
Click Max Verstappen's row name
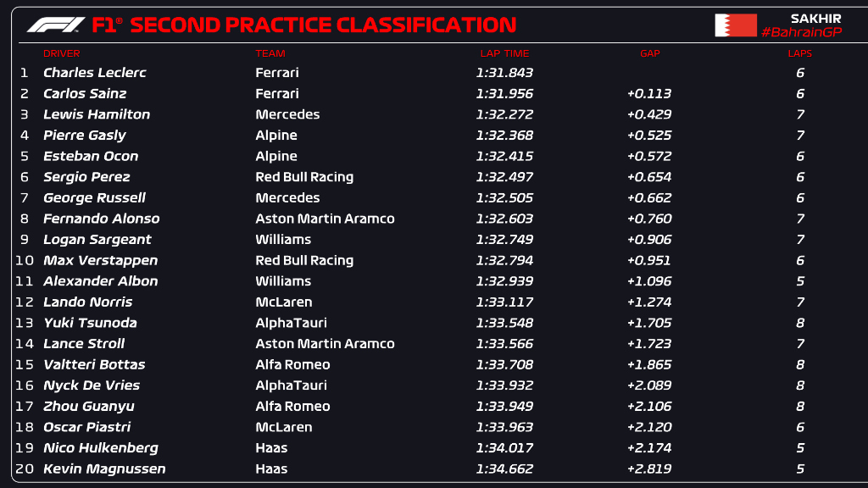[x=100, y=261]
